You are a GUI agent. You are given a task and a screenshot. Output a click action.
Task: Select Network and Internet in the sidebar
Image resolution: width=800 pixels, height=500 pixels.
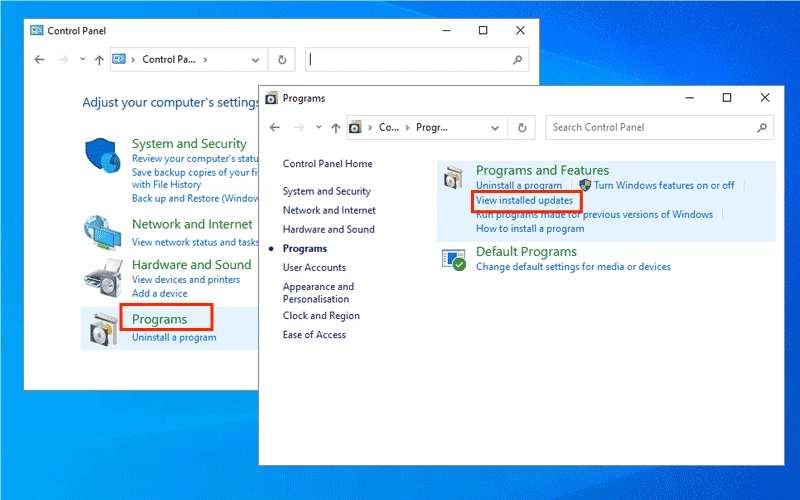[329, 210]
